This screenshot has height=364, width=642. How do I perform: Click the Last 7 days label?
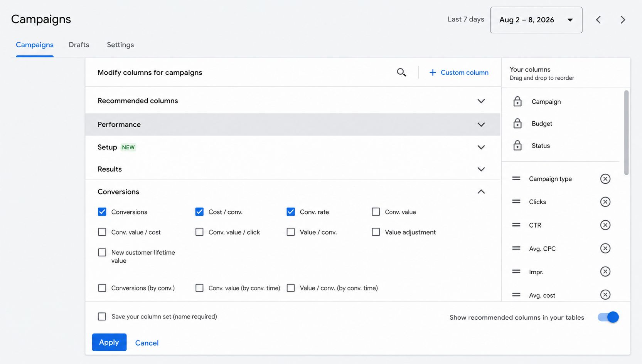(466, 19)
